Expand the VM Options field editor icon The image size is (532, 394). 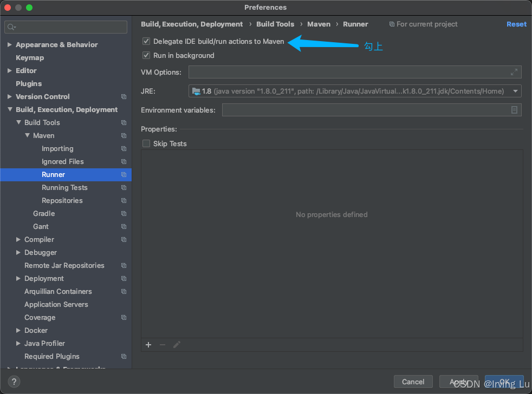click(x=514, y=72)
